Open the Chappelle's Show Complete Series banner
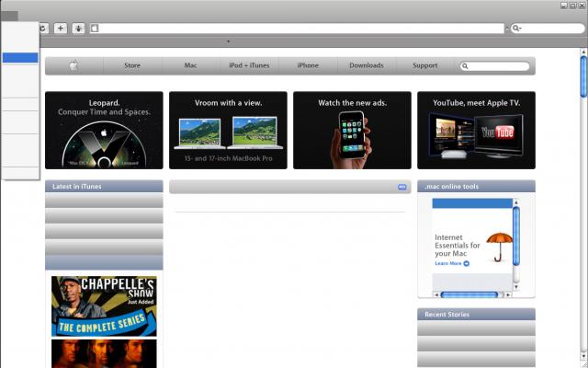Screen dimensions: 588x368 tap(104, 306)
